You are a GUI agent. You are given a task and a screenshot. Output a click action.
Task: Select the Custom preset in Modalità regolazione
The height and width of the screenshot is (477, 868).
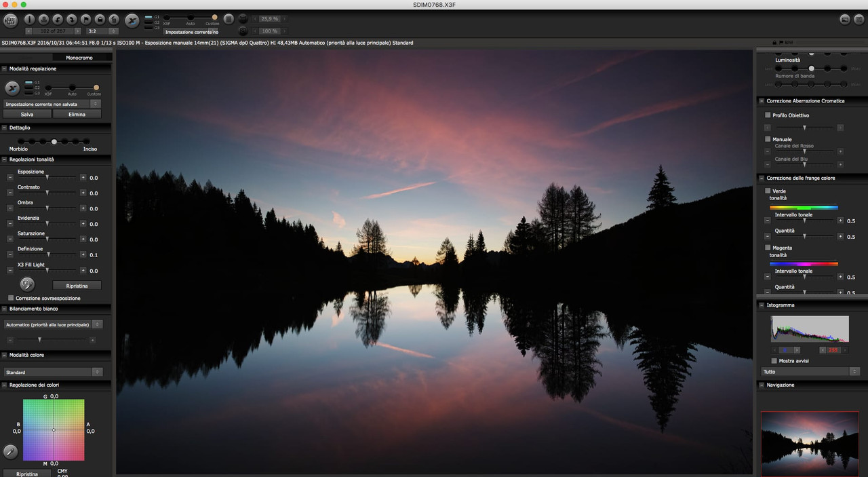pyautogui.click(x=96, y=88)
